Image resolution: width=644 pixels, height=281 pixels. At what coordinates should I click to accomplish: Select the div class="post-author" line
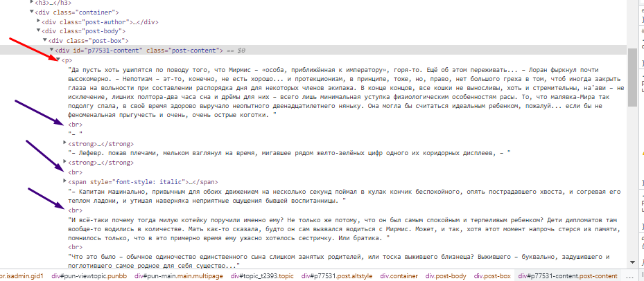[100, 21]
